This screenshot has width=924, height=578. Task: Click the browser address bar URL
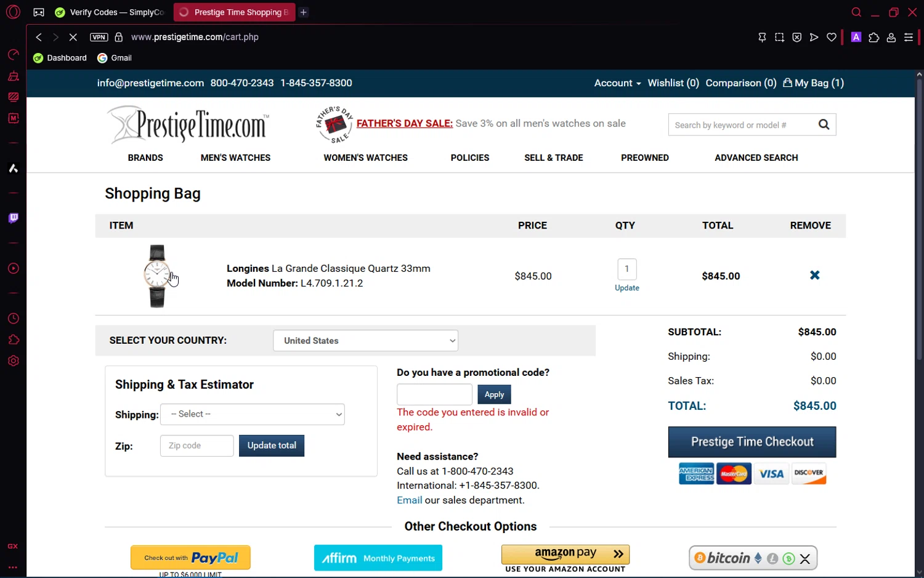click(195, 37)
